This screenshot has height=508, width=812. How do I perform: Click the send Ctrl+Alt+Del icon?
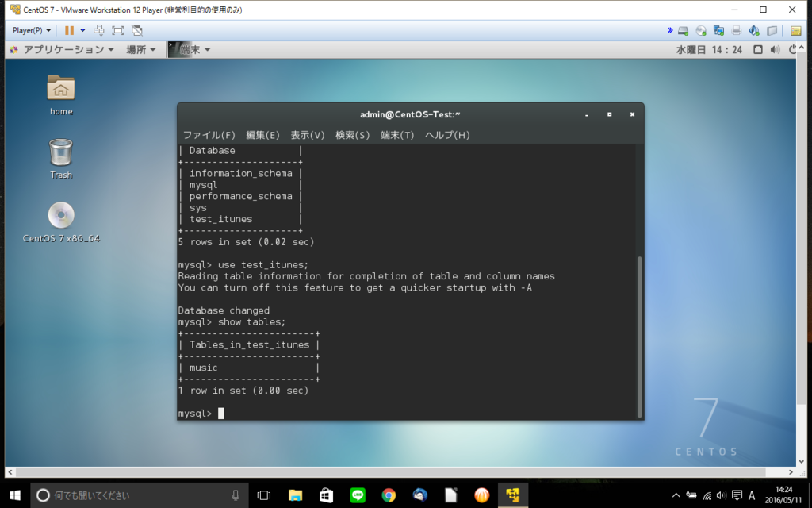click(x=98, y=30)
